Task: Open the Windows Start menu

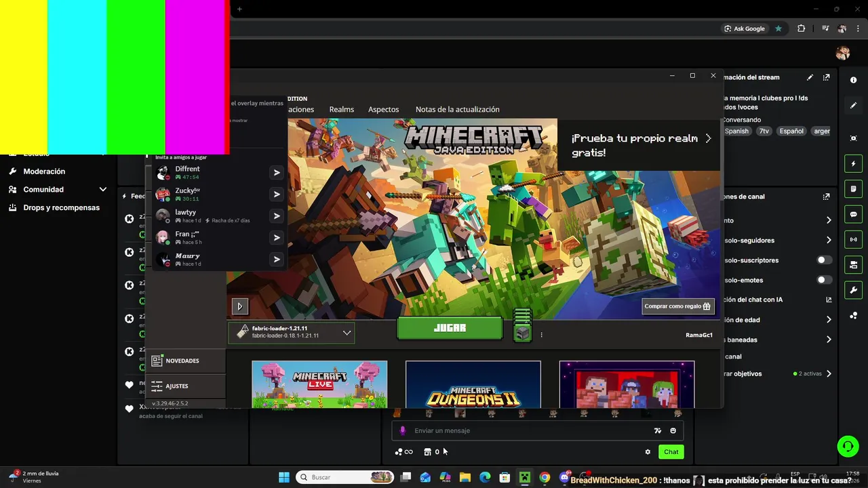Action: click(284, 477)
